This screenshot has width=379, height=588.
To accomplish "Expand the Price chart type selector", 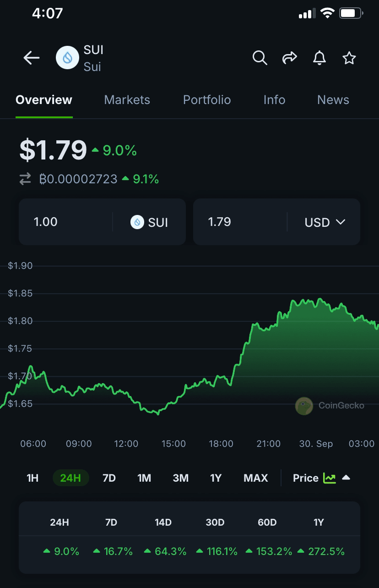I will coord(322,478).
